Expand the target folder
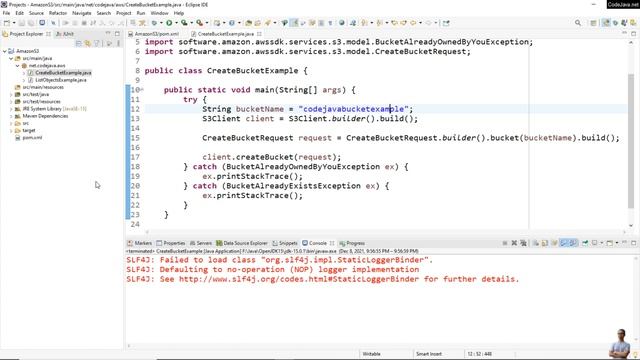 [11, 131]
